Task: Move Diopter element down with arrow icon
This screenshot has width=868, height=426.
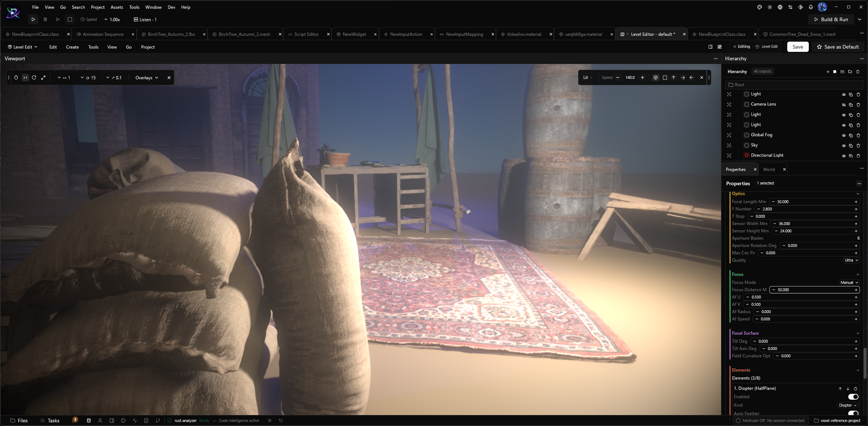Action: pos(848,389)
